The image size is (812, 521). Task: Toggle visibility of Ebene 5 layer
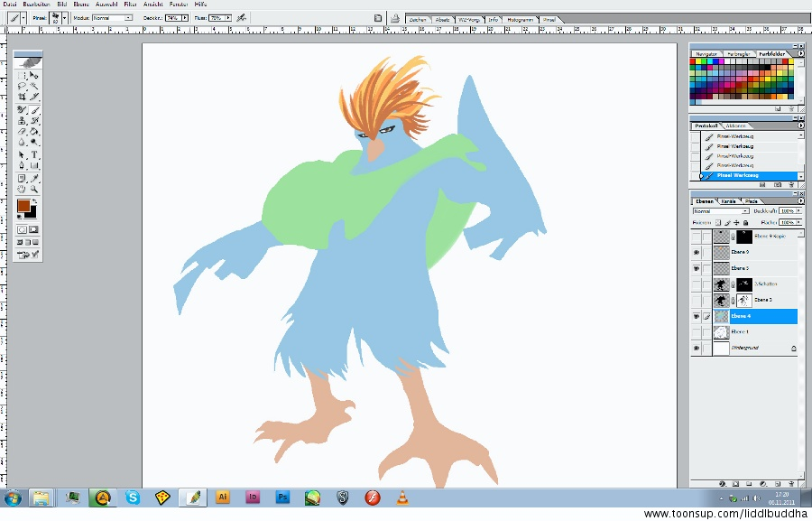click(x=696, y=268)
